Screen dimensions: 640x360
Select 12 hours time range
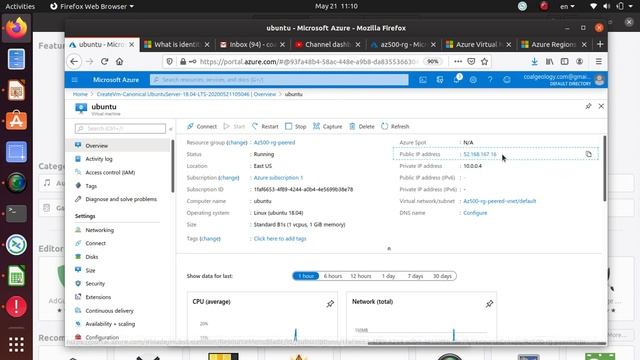361,276
